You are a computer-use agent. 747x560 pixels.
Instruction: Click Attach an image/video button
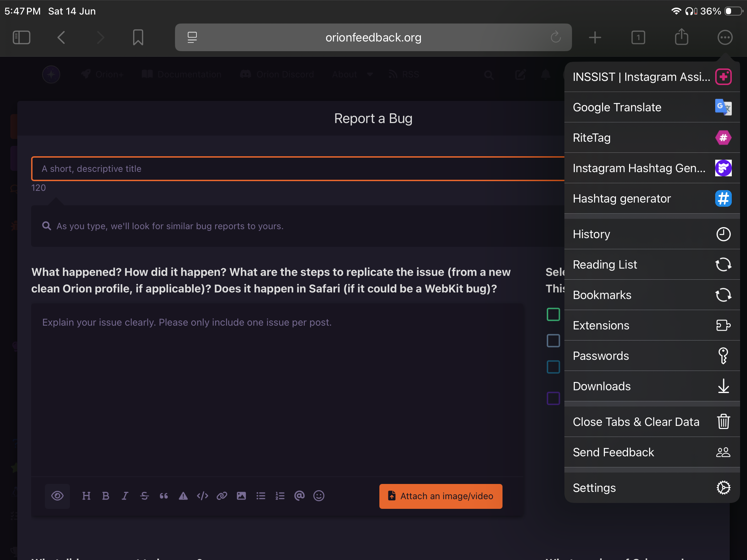441,496
